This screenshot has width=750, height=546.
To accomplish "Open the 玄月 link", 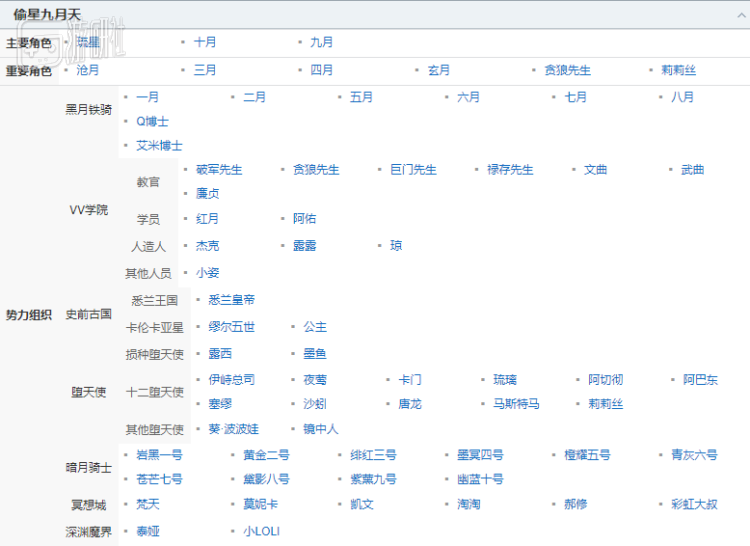I will click(x=439, y=70).
